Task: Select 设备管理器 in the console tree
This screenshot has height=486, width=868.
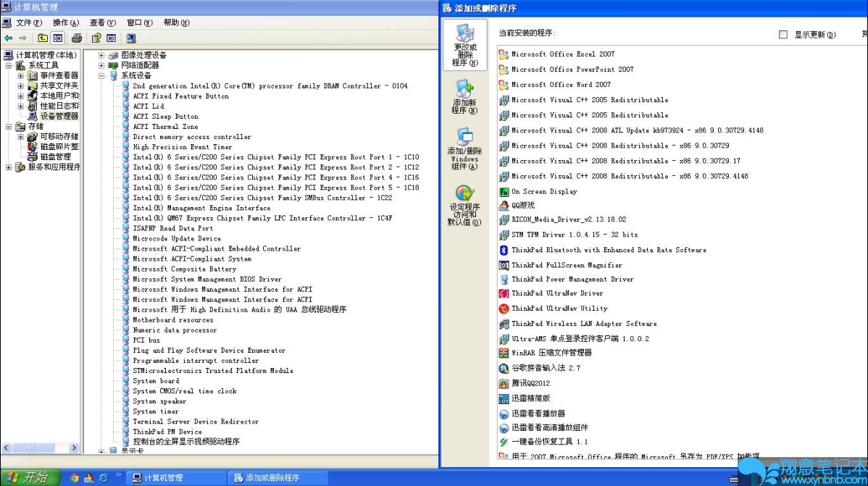Action: 59,116
